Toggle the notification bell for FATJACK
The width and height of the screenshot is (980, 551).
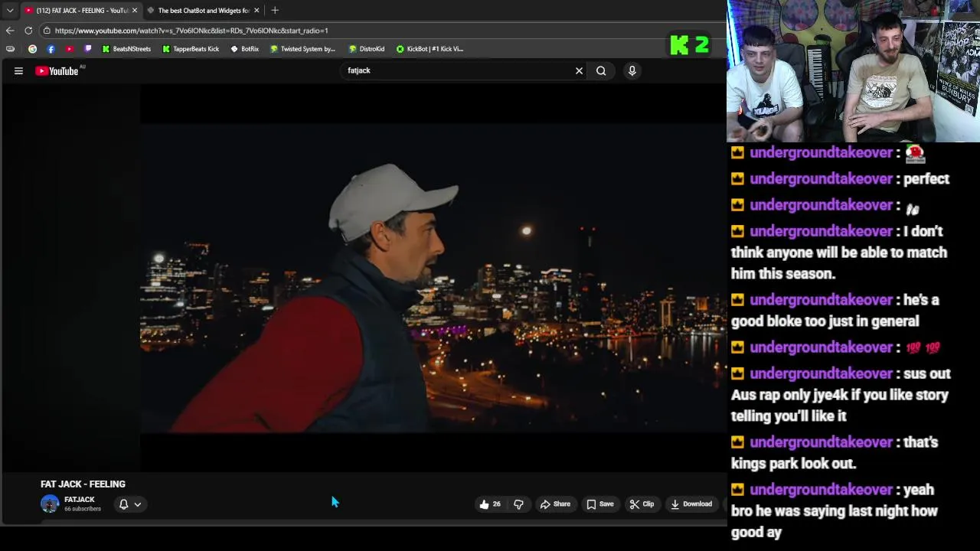(x=123, y=504)
